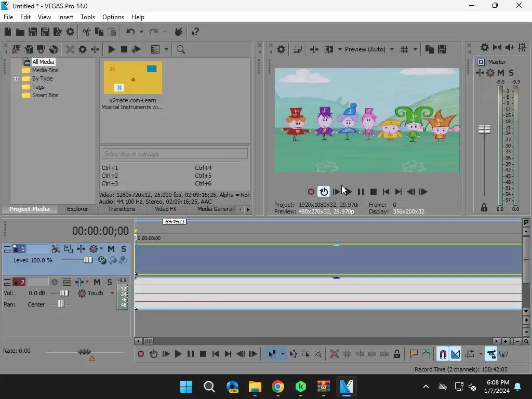Screen dimensions: 532x399
Task: Open the File menu
Action: click(x=8, y=17)
